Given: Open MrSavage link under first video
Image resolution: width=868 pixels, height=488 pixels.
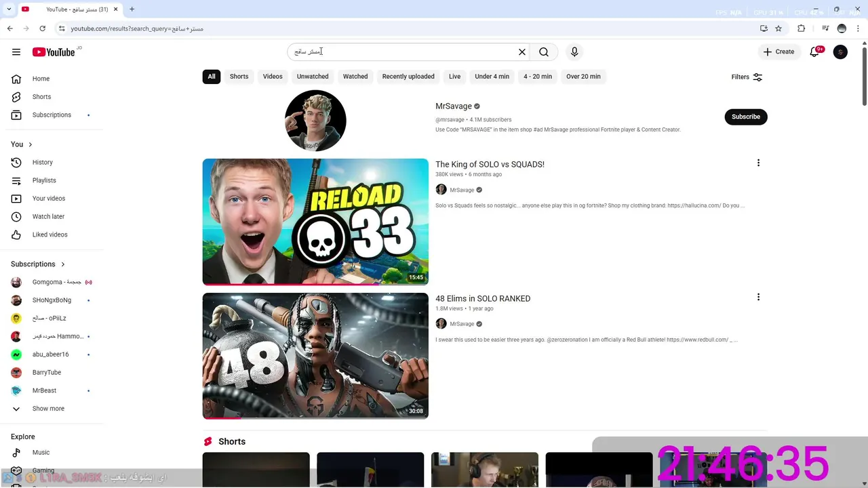Looking at the screenshot, I should pos(462,190).
